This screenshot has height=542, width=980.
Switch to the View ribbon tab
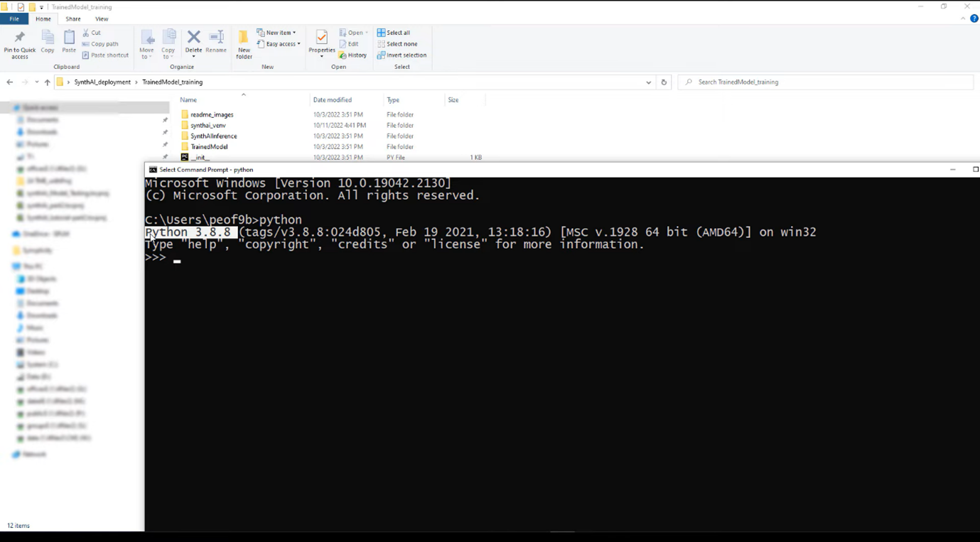pyautogui.click(x=102, y=19)
